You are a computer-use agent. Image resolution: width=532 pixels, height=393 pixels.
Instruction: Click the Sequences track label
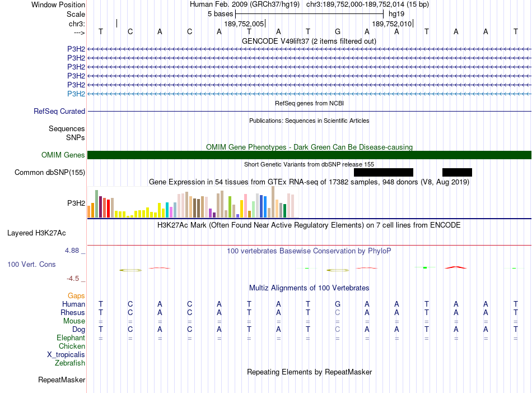pos(67,129)
